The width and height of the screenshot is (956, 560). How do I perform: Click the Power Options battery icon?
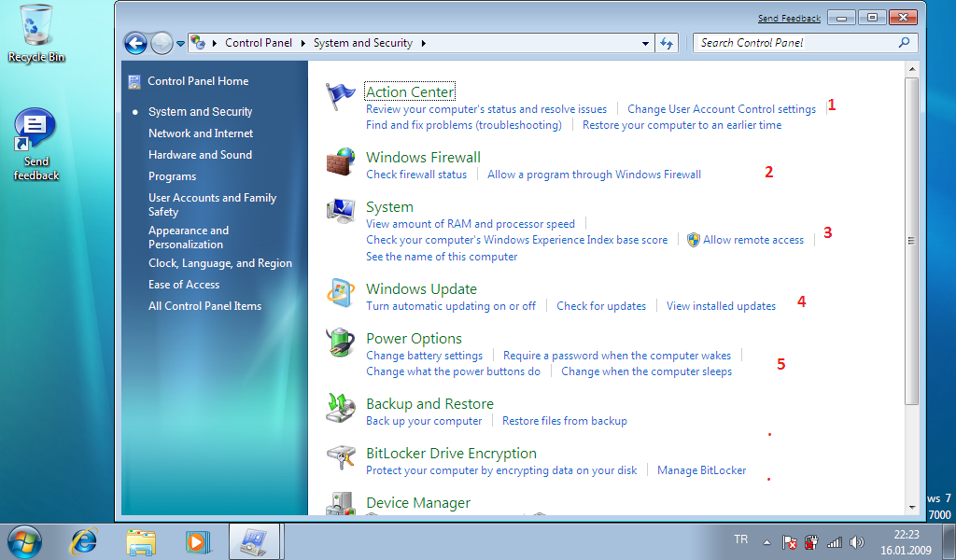[x=340, y=343]
